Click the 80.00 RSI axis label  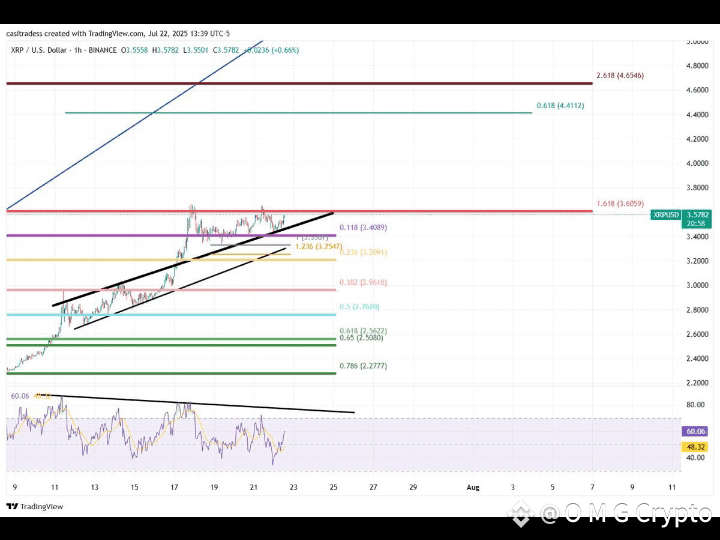[695, 405]
